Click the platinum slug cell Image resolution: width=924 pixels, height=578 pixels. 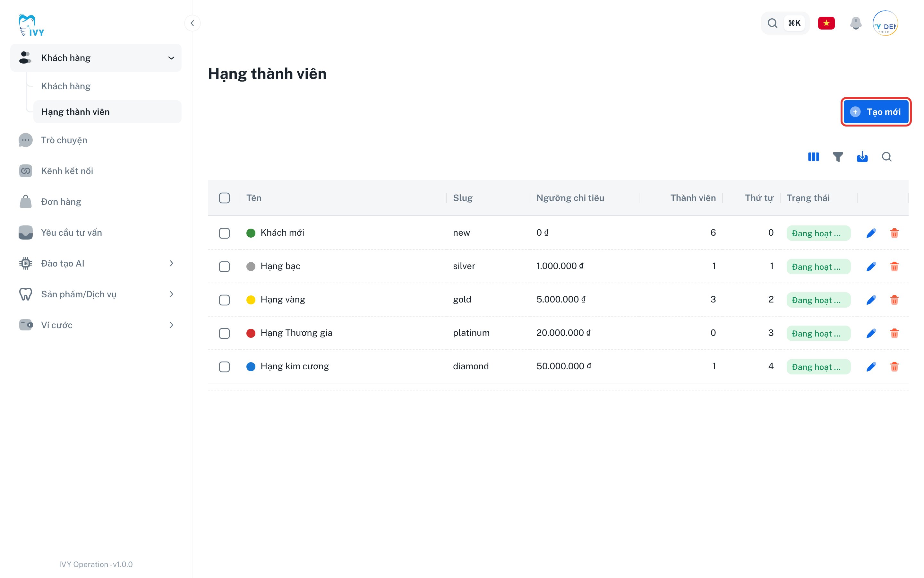471,333
